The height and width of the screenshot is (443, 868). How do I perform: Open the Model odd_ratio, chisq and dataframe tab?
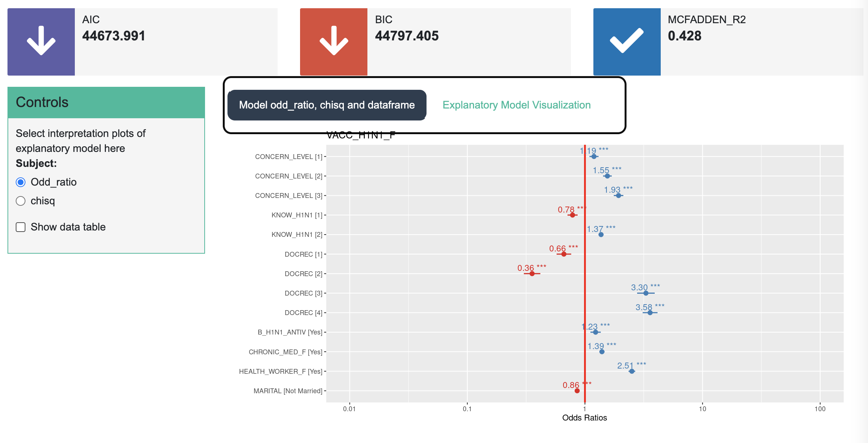pos(327,105)
